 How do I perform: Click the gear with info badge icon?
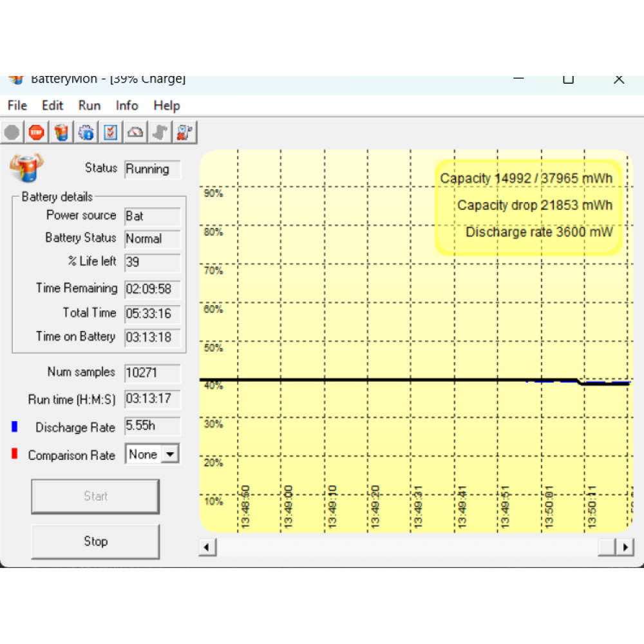(86, 133)
